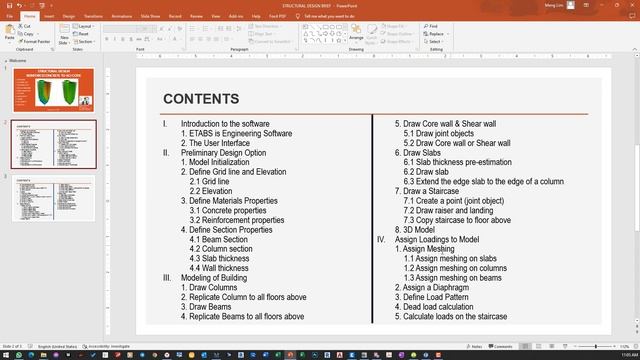Image resolution: width=640 pixels, height=360 pixels.
Task: Collapse the ribbon with the chevron
Action: click(635, 49)
